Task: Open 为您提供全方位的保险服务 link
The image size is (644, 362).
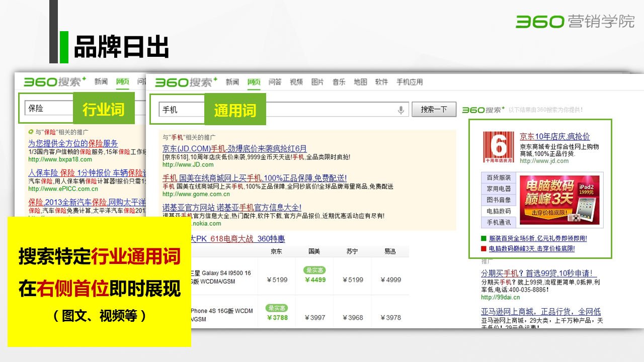Action: coord(73,143)
